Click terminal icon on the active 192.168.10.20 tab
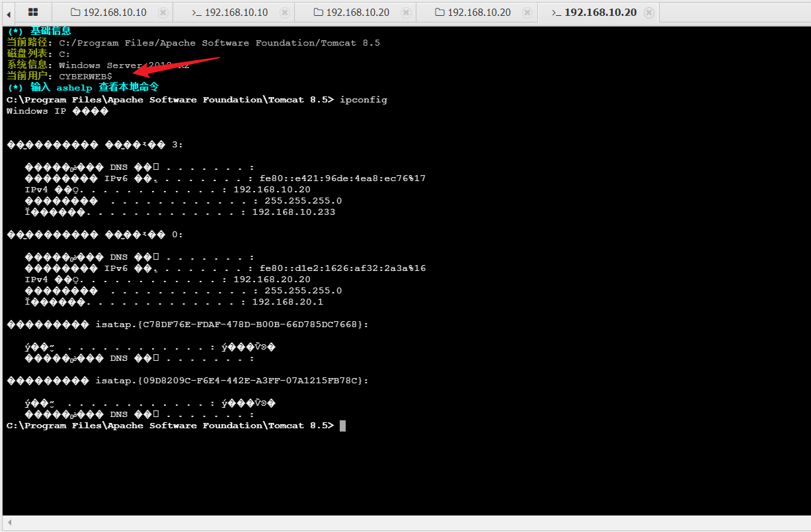Screen dimensions: 811x532 tap(556, 13)
